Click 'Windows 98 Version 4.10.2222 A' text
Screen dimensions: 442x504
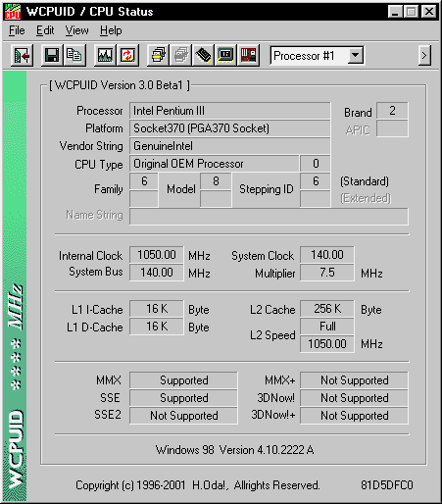click(234, 450)
